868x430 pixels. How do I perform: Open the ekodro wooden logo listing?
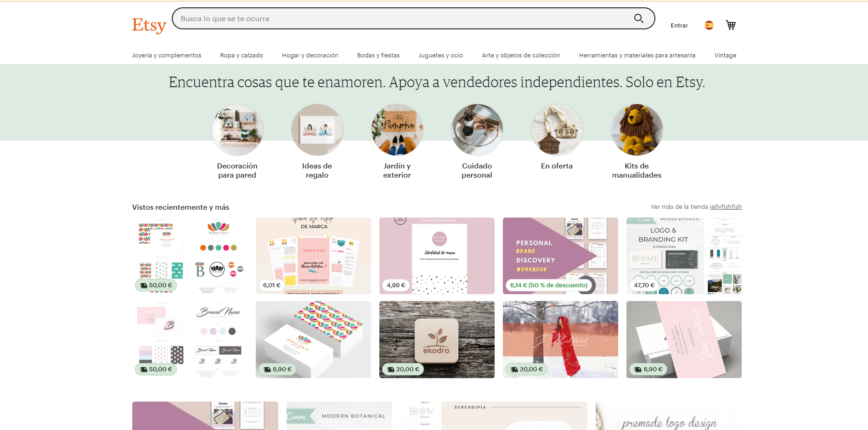tap(437, 340)
